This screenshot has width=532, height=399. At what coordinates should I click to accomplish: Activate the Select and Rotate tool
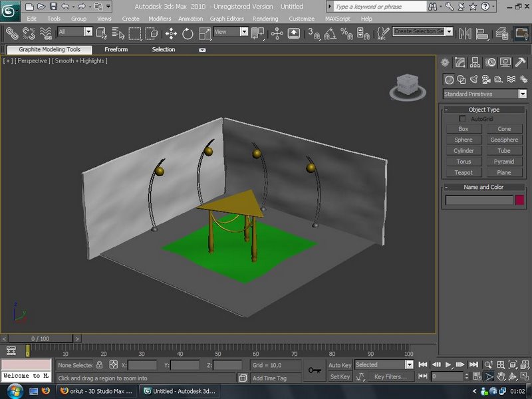[188, 33]
